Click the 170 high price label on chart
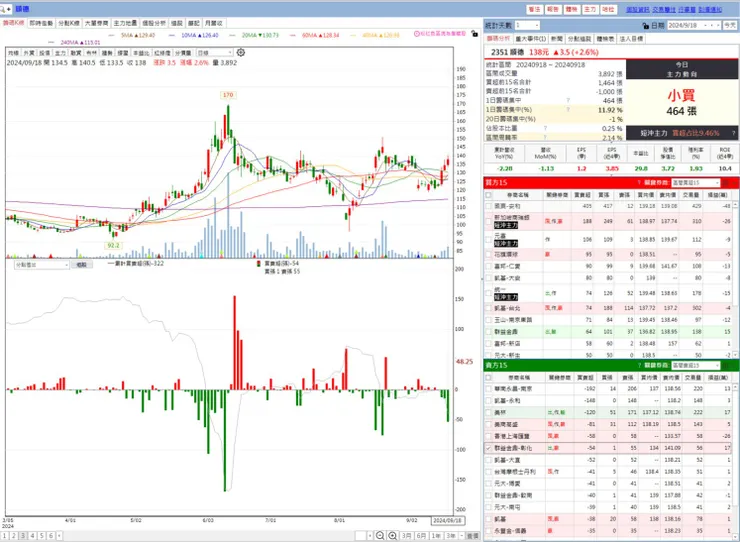Image resolution: width=740 pixels, height=542 pixels. 228,95
